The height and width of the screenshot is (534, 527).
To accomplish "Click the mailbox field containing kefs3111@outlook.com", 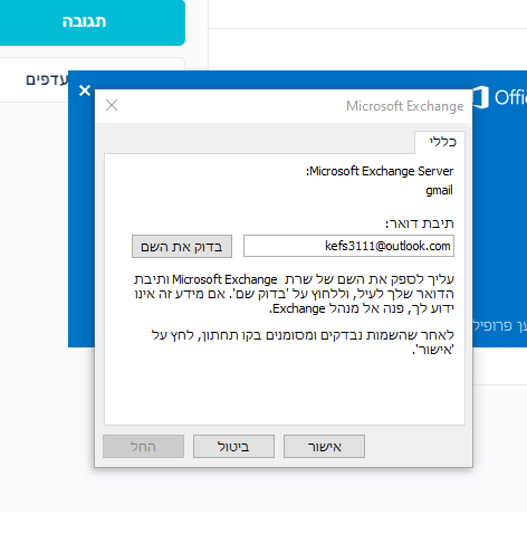I will click(x=349, y=246).
